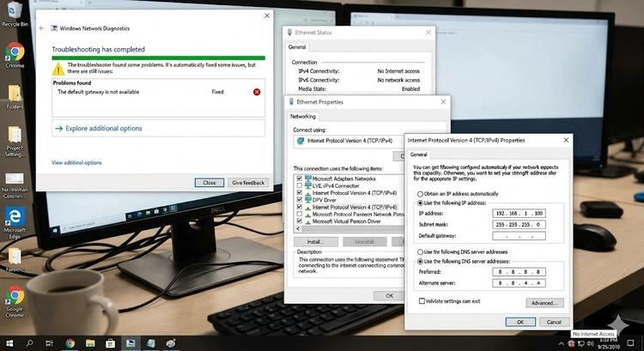
Task: Click the empty Default gateway field
Action: pyautogui.click(x=519, y=236)
